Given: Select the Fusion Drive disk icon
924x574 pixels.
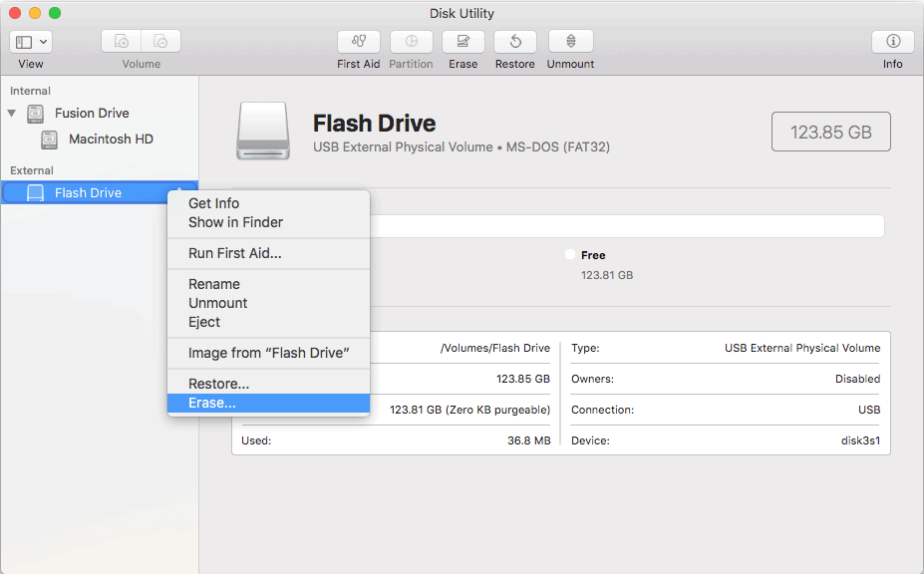Looking at the screenshot, I should pos(35,114).
